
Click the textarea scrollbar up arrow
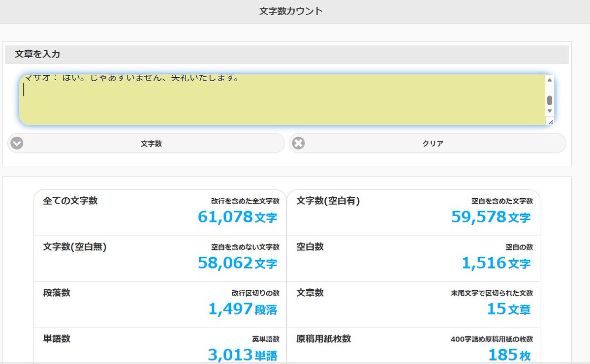(550, 80)
